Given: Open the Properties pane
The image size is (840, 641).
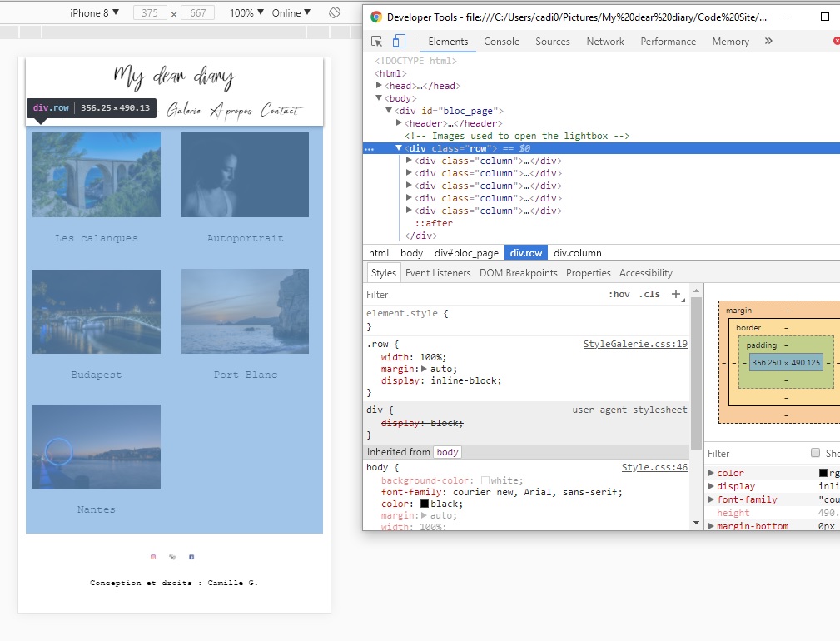Looking at the screenshot, I should point(589,273).
